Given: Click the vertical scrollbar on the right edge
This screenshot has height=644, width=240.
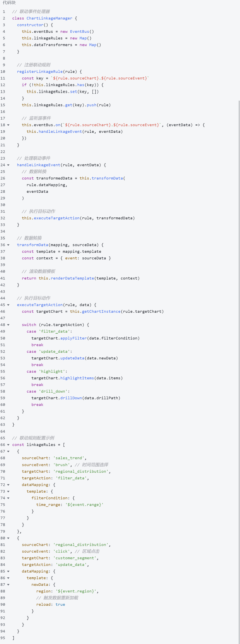Looking at the screenshot, I should tap(239, 350).
